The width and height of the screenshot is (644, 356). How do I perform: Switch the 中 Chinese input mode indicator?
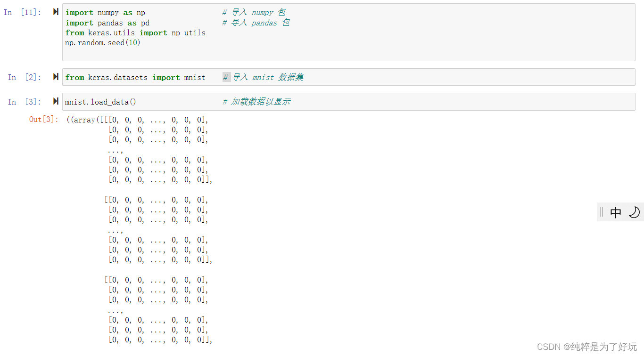pyautogui.click(x=616, y=212)
